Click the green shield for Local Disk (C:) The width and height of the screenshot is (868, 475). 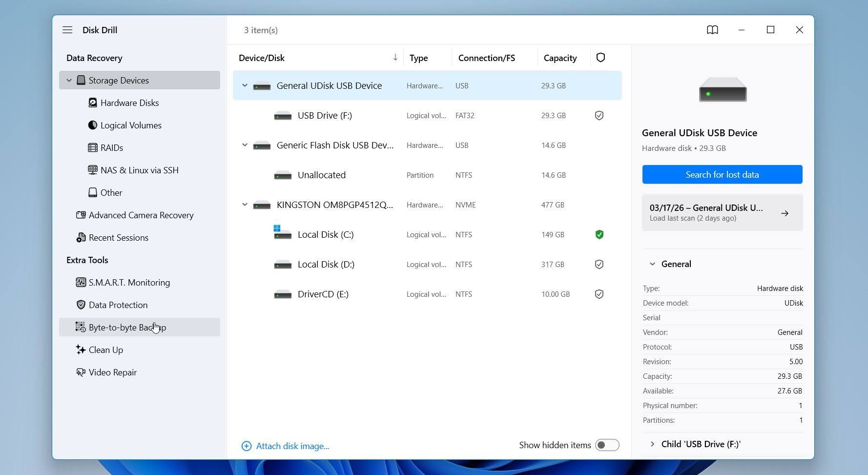599,235
